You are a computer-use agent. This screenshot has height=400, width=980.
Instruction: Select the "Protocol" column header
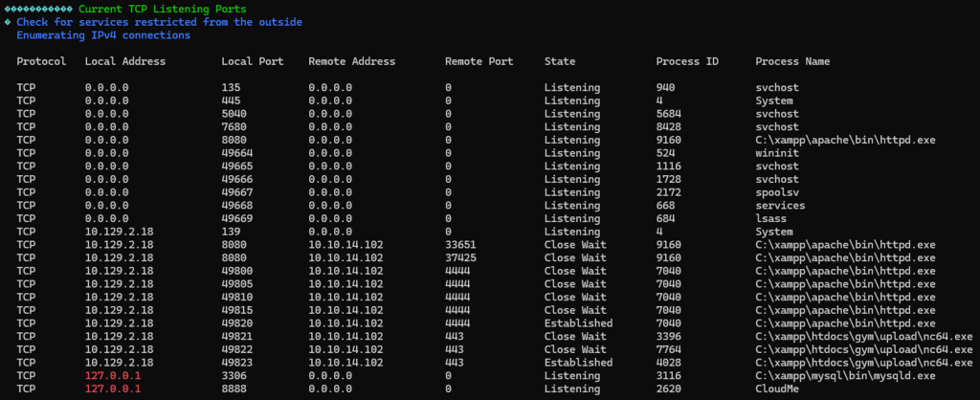click(41, 61)
